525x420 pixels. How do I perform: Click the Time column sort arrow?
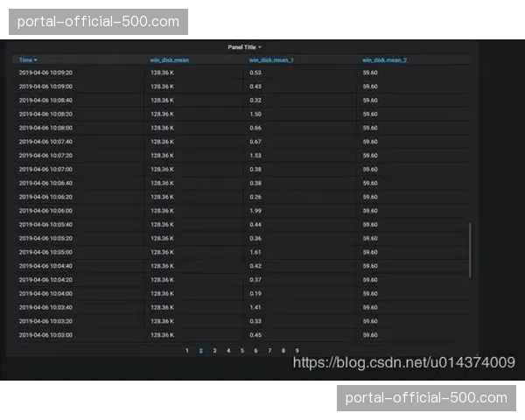click(x=36, y=60)
